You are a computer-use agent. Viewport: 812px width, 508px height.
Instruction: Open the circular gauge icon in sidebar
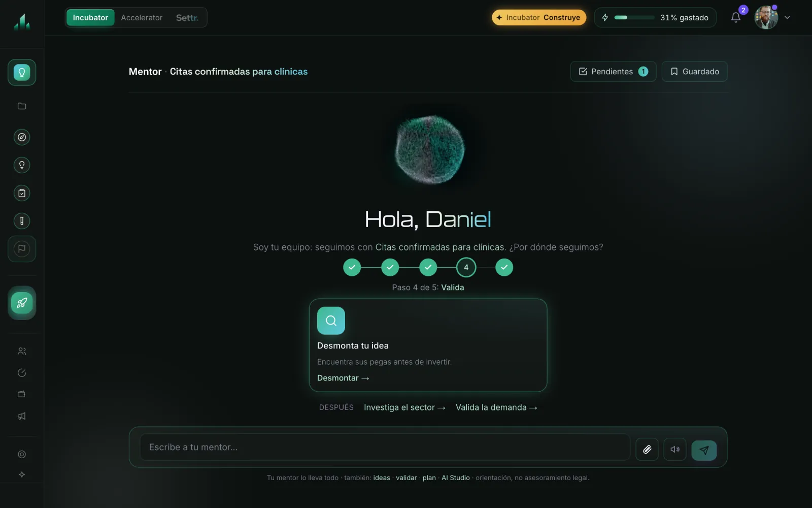(x=22, y=373)
